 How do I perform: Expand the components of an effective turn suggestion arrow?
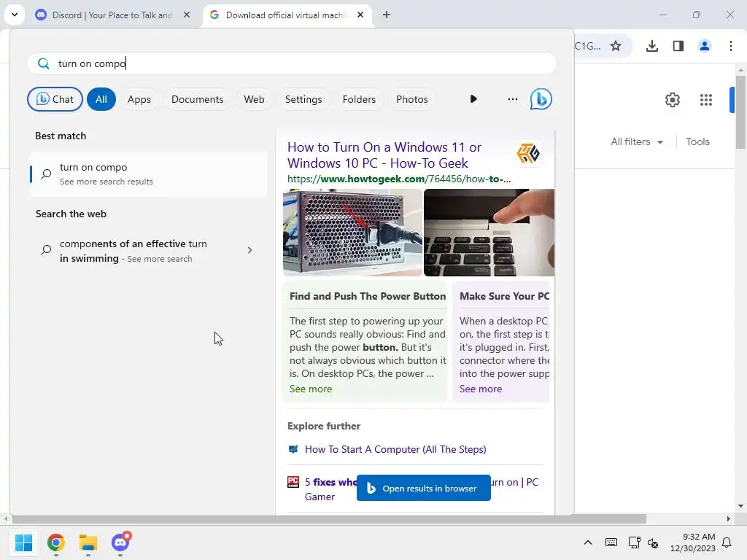249,250
